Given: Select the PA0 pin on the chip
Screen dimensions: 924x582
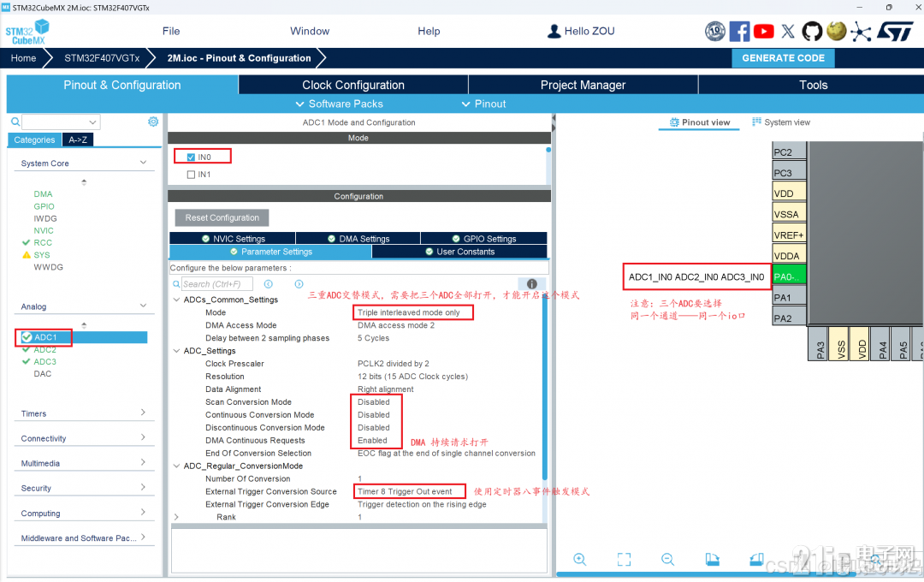Looking at the screenshot, I should click(x=789, y=276).
